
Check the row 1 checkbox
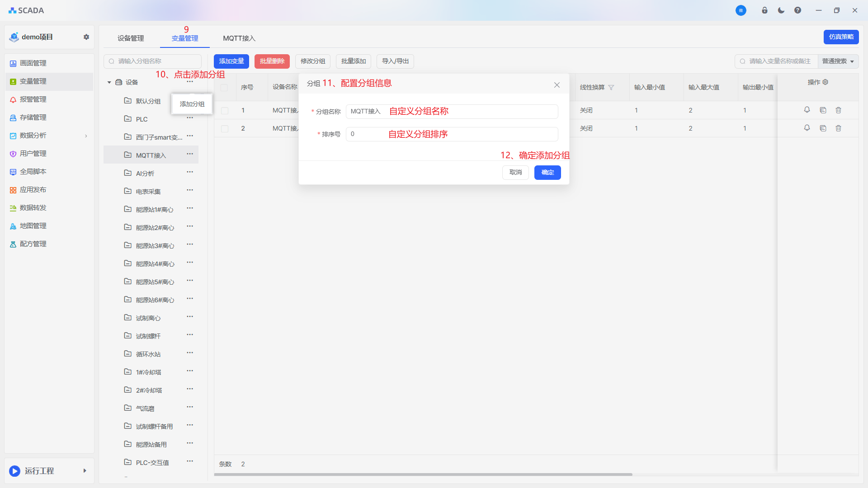[225, 111]
